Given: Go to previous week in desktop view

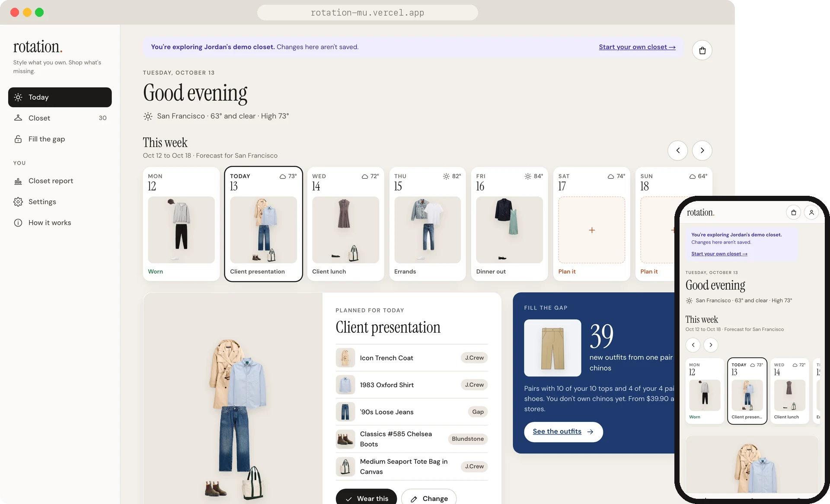Looking at the screenshot, I should [678, 150].
